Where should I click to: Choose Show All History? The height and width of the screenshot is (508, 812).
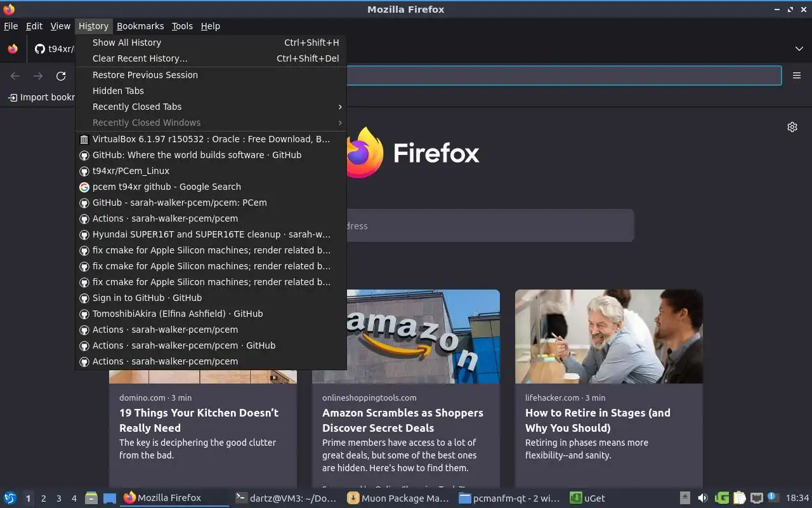click(211, 43)
